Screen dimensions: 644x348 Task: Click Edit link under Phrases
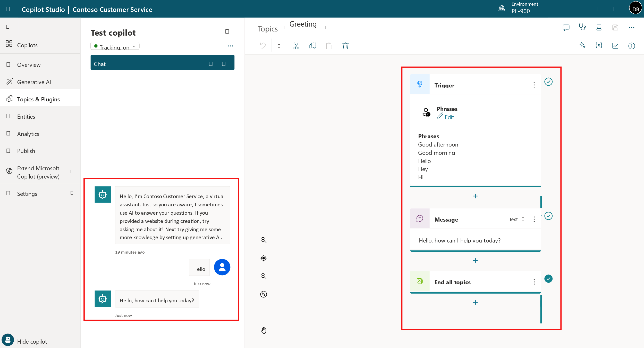point(446,117)
